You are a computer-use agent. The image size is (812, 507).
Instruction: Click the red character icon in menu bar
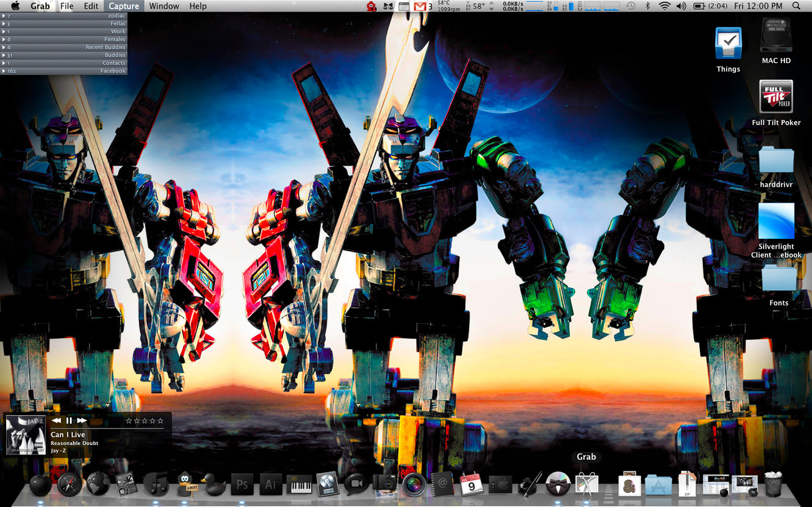(x=371, y=7)
